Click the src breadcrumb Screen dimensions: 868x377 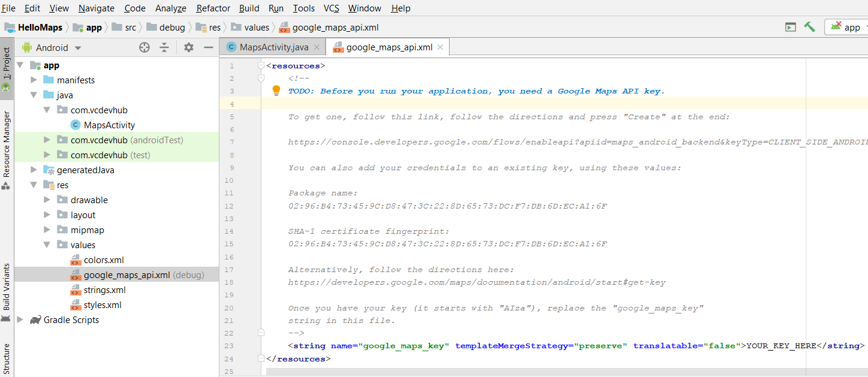tap(125, 28)
